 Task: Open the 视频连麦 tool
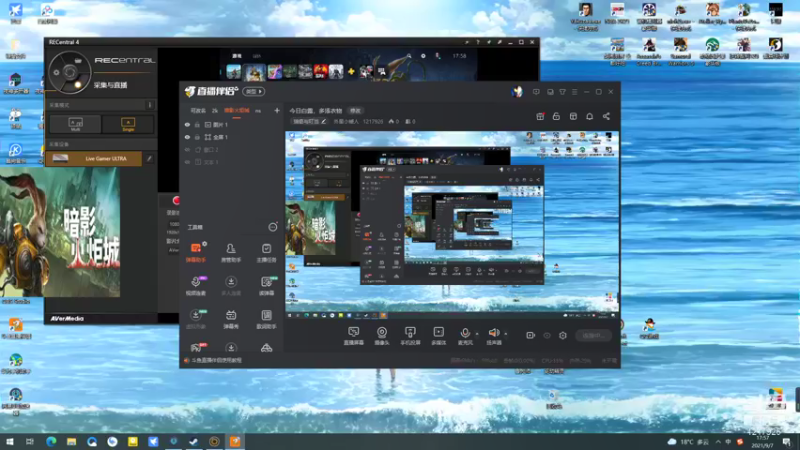(195, 286)
